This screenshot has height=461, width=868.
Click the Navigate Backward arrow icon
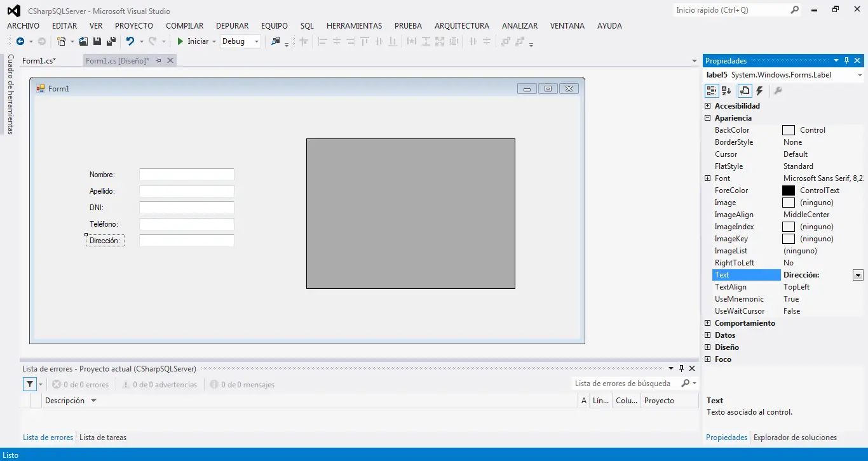(x=20, y=41)
